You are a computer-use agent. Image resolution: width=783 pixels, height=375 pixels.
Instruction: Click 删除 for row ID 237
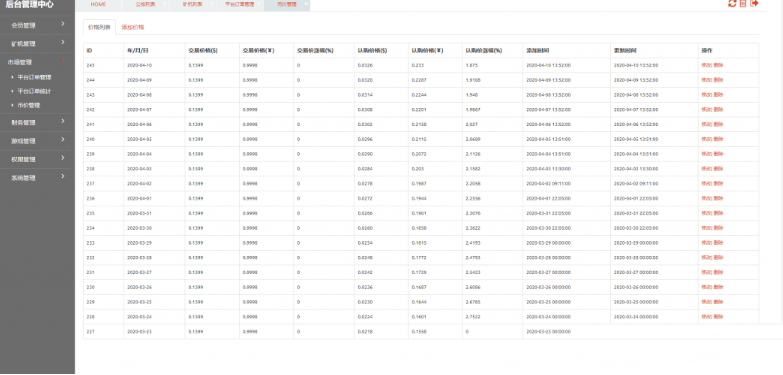tap(718, 183)
